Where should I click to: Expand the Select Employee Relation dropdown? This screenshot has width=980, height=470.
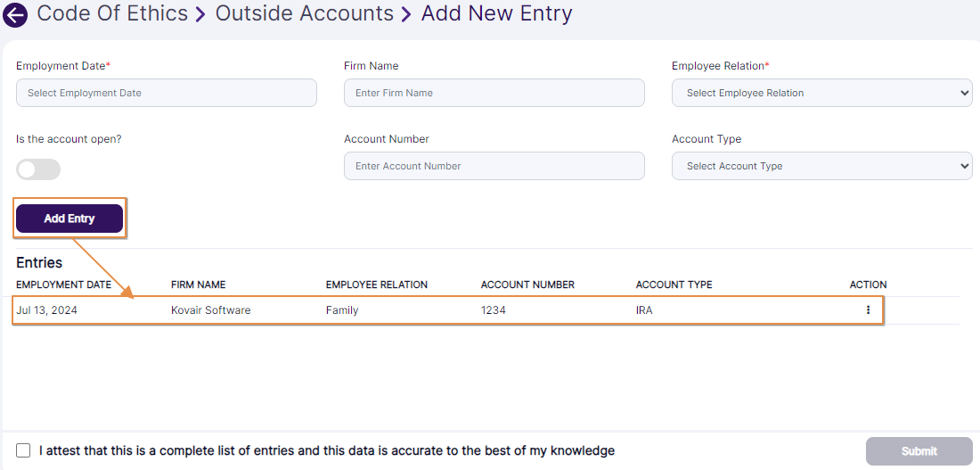coord(821,93)
